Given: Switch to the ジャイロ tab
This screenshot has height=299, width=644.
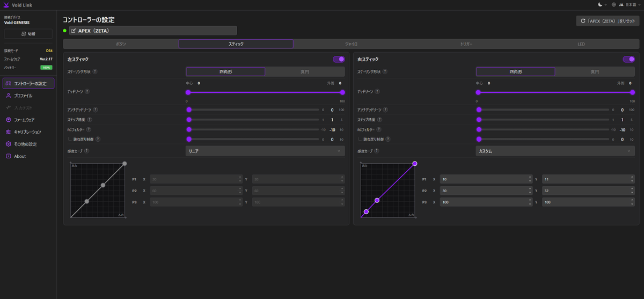Looking at the screenshot, I should pyautogui.click(x=352, y=44).
